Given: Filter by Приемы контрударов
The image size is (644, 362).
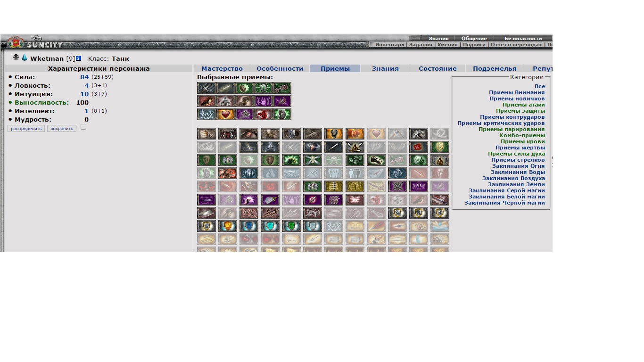Looking at the screenshot, I should click(x=512, y=117).
